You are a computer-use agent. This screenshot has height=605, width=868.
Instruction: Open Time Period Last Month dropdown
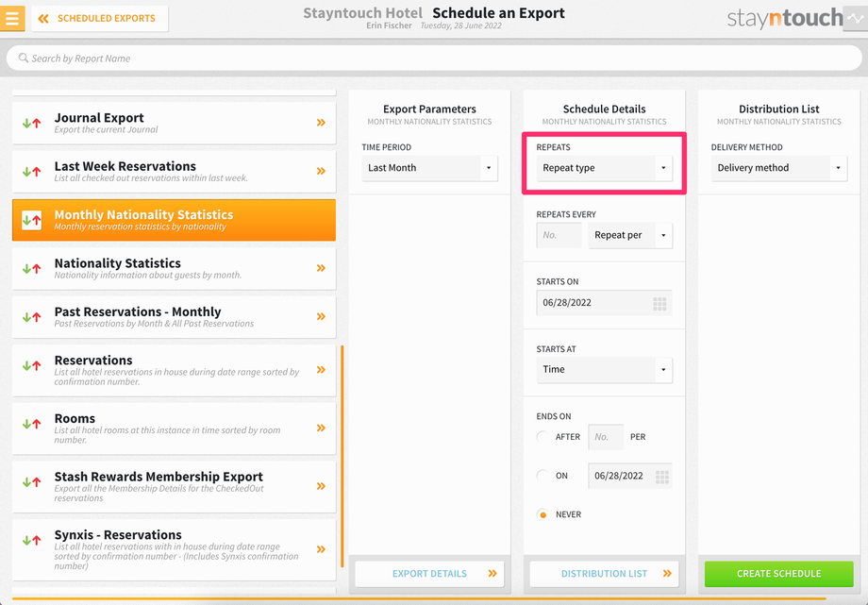click(x=429, y=168)
